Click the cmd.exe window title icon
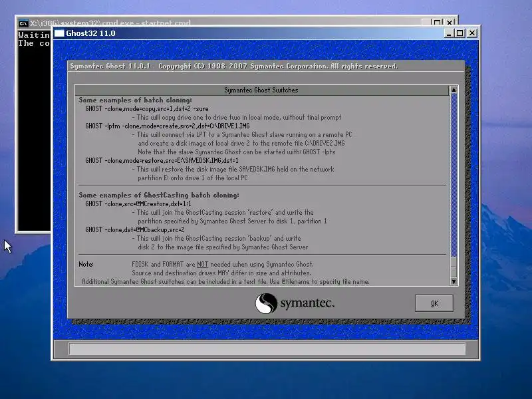This screenshot has width=532, height=399. coord(23,23)
